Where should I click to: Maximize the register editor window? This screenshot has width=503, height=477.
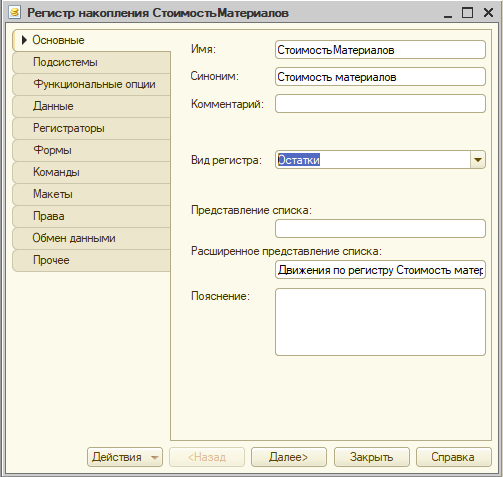pyautogui.click(x=468, y=13)
